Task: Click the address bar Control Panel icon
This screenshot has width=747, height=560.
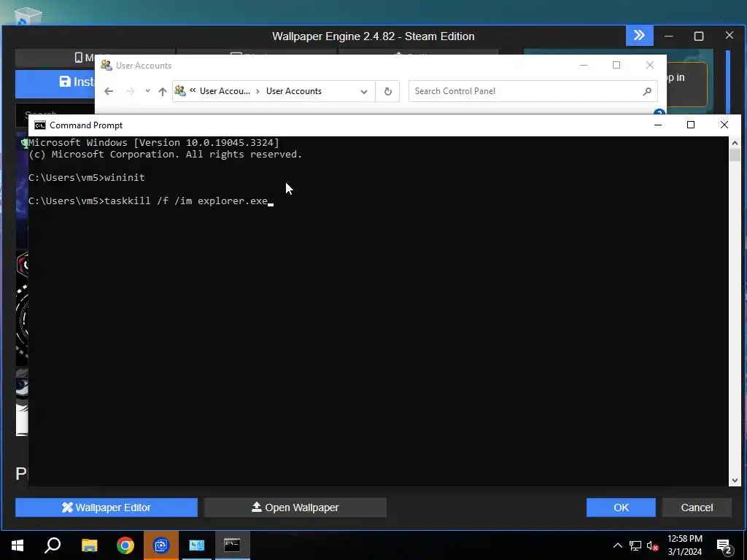Action: click(x=180, y=90)
